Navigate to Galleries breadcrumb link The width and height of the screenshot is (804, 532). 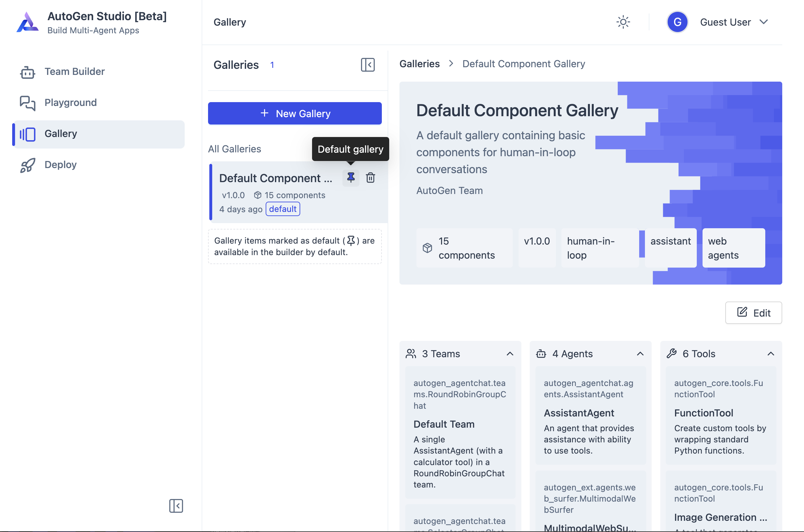point(420,64)
